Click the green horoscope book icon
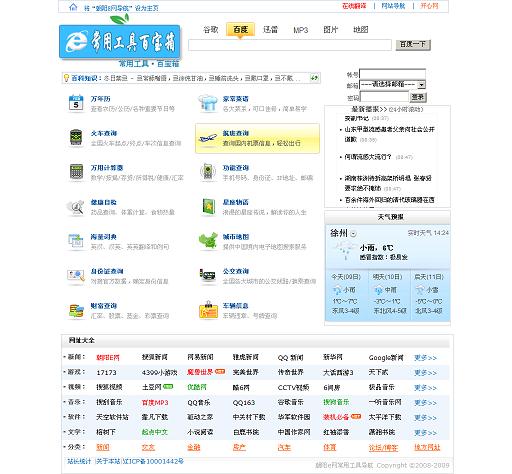This screenshot has width=512, height=474. [x=209, y=207]
